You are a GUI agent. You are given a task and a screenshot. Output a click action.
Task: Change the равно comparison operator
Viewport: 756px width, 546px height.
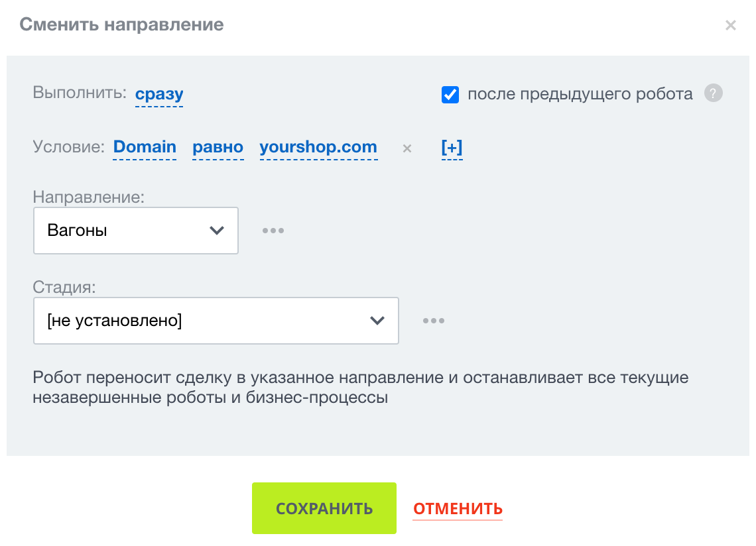218,146
